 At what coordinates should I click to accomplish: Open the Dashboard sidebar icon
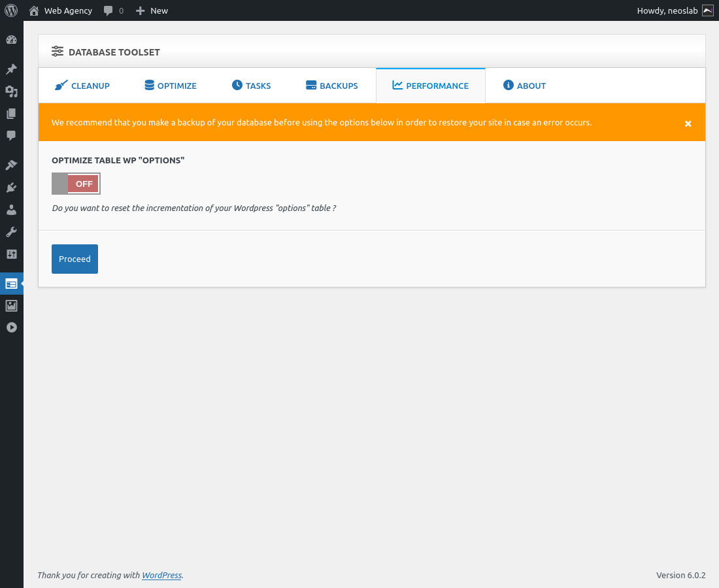12,40
